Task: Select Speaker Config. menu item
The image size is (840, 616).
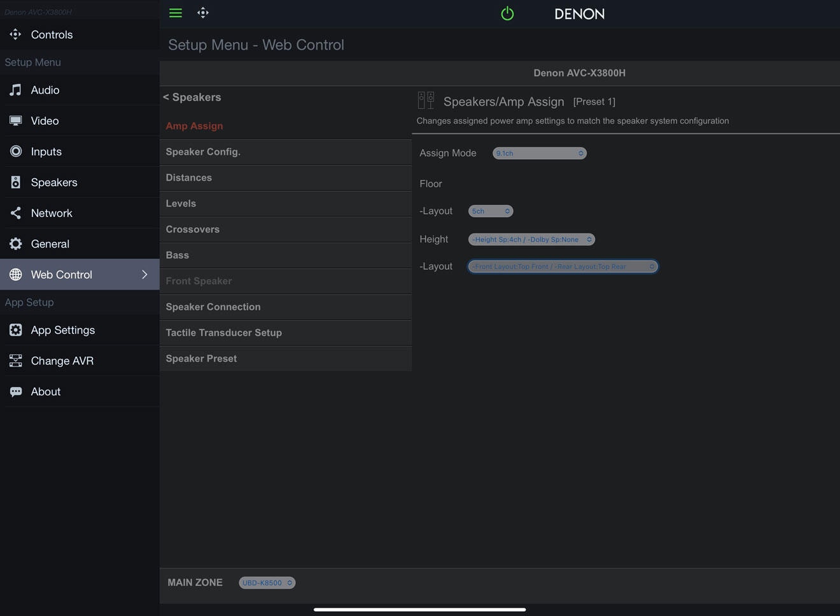Action: point(286,152)
